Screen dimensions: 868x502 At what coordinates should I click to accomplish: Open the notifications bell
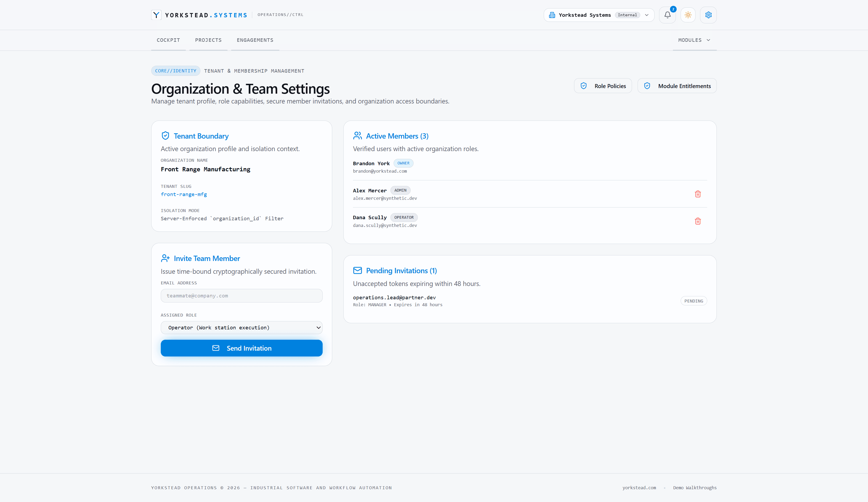click(x=667, y=15)
